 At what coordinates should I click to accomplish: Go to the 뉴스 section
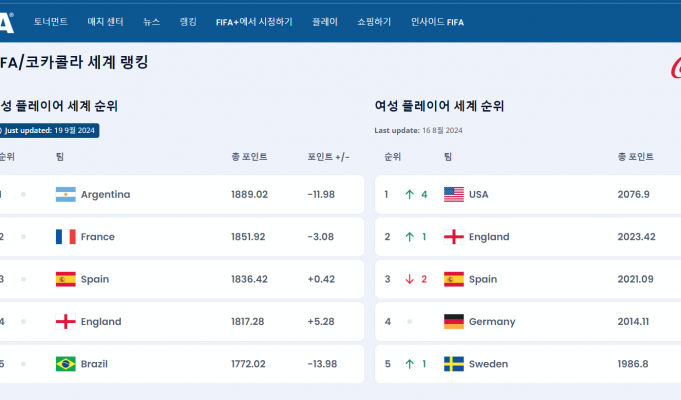point(151,21)
